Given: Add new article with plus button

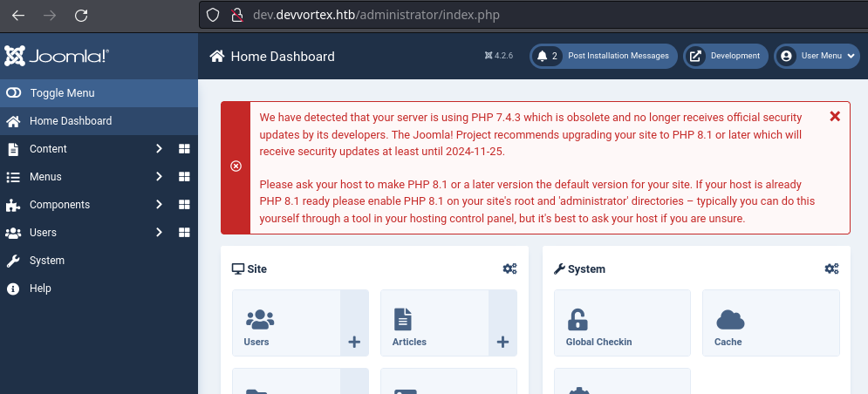Looking at the screenshot, I should coord(502,323).
